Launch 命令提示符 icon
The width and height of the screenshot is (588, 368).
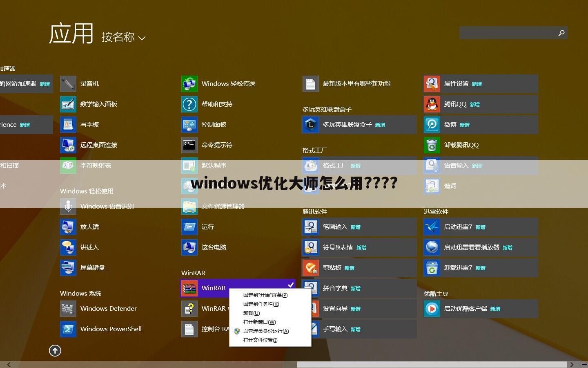pyautogui.click(x=189, y=145)
